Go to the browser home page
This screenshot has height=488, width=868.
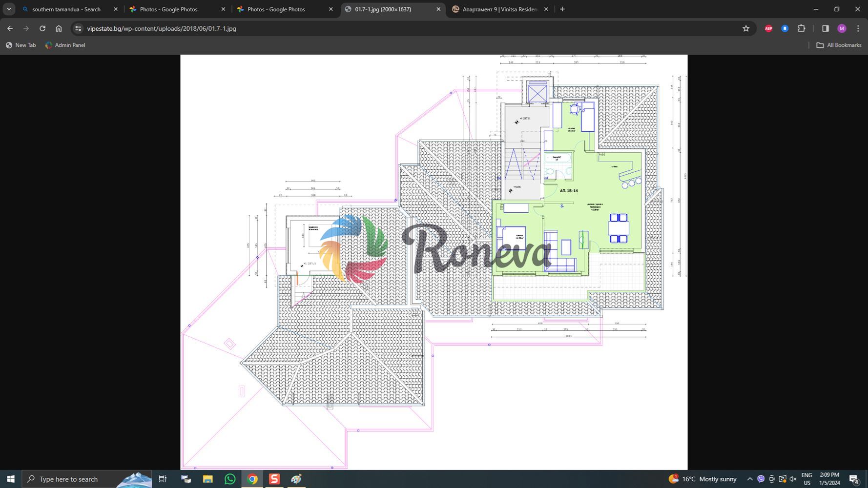coord(59,28)
